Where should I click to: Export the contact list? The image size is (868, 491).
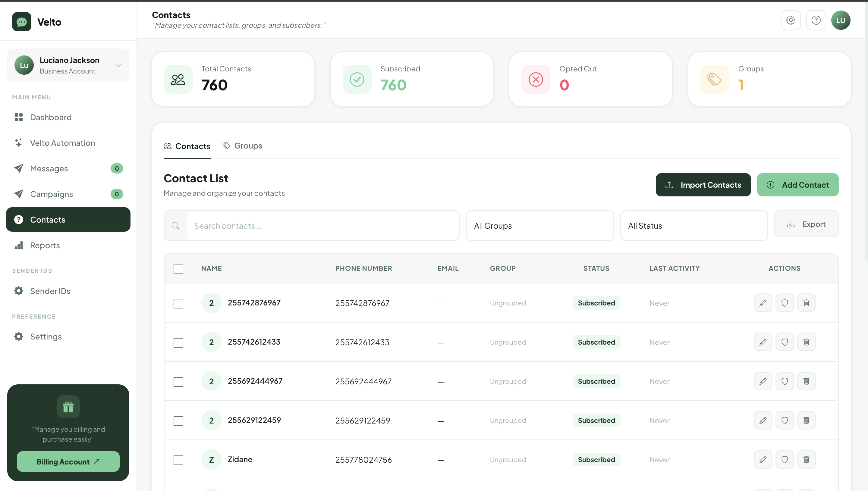(x=806, y=224)
